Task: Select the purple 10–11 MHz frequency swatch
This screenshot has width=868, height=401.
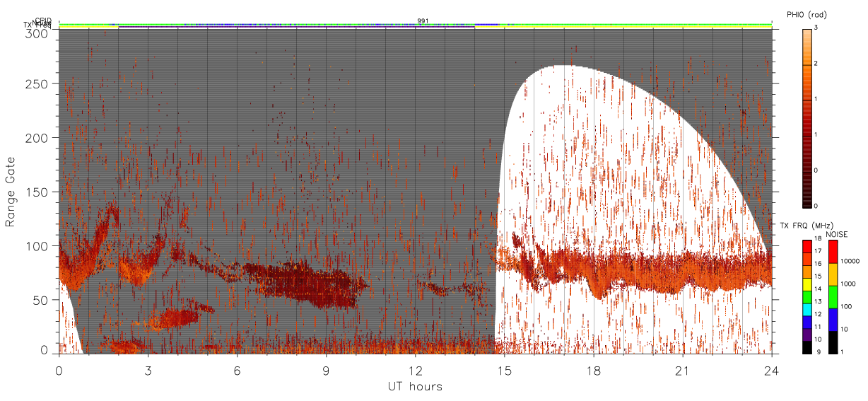Action: pos(807,333)
